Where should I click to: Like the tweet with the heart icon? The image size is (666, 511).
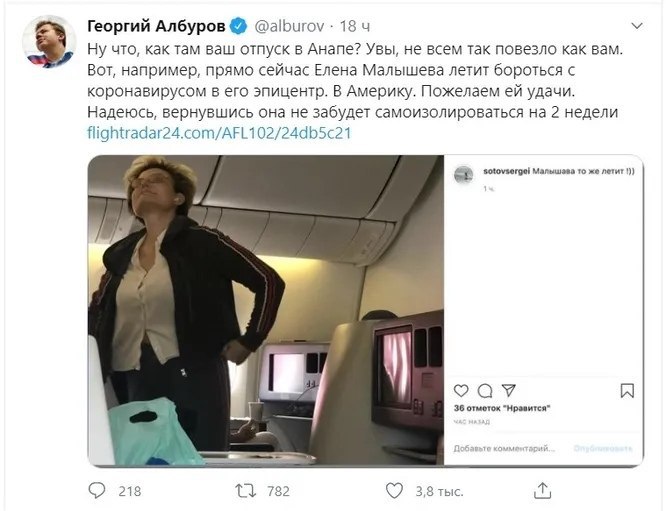(x=394, y=491)
